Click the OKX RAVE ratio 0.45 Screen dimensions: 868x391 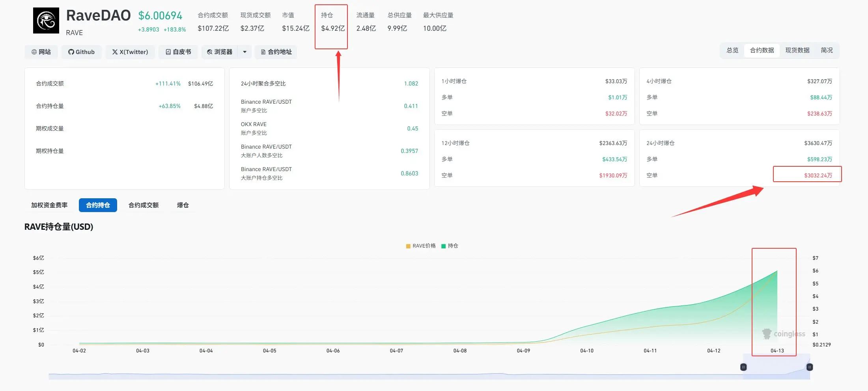click(x=413, y=128)
